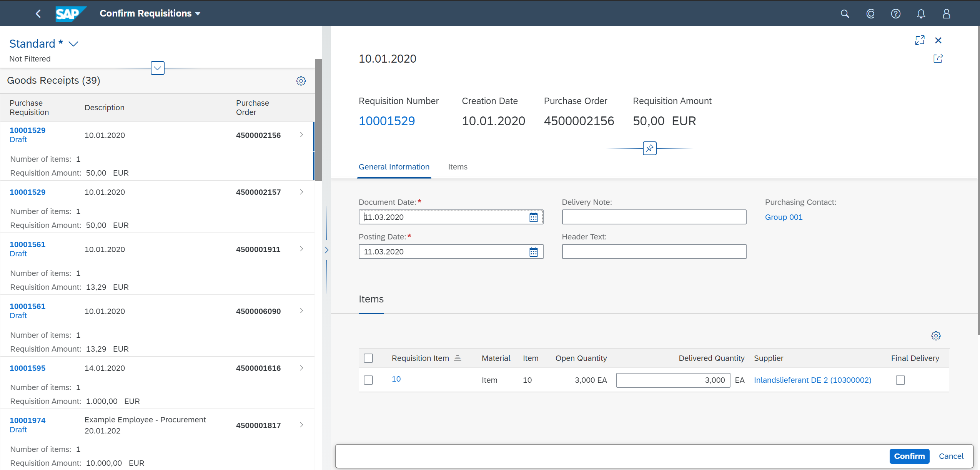Click the Delivery Note input field

(x=654, y=217)
